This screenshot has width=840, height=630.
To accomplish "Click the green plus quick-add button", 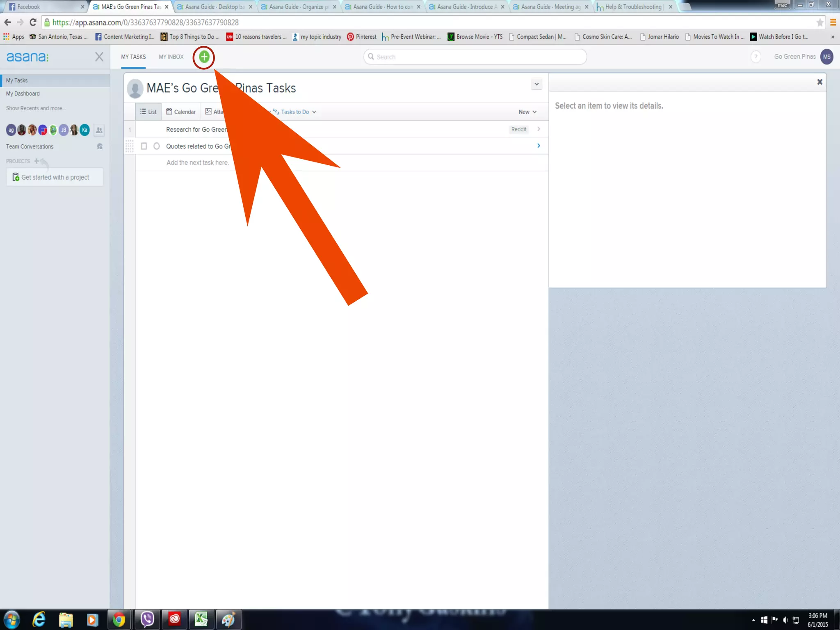I will 204,57.
